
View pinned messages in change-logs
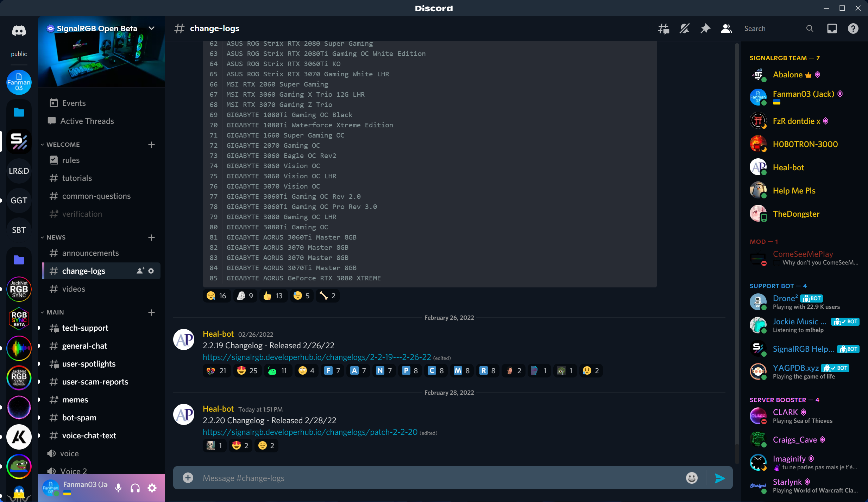point(705,28)
